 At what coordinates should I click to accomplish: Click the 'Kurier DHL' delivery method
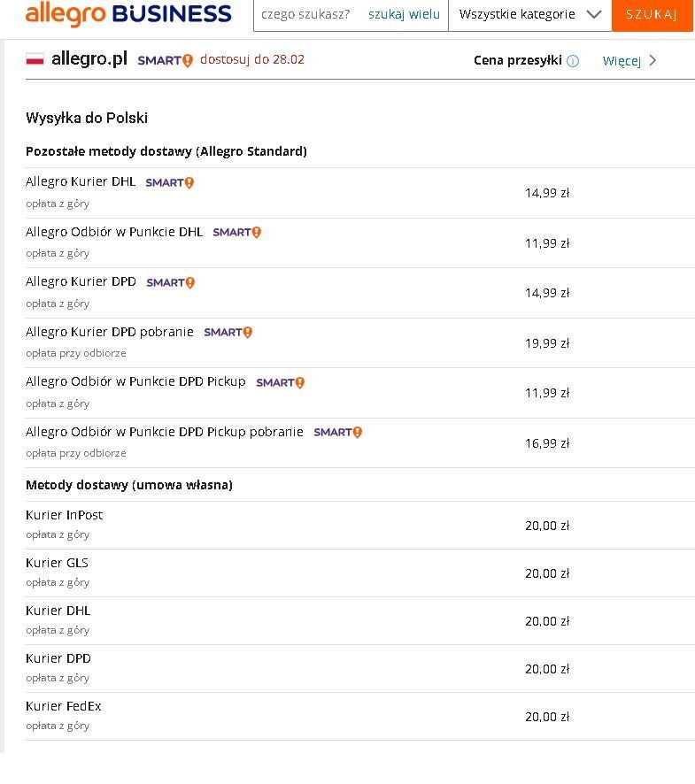58,611
